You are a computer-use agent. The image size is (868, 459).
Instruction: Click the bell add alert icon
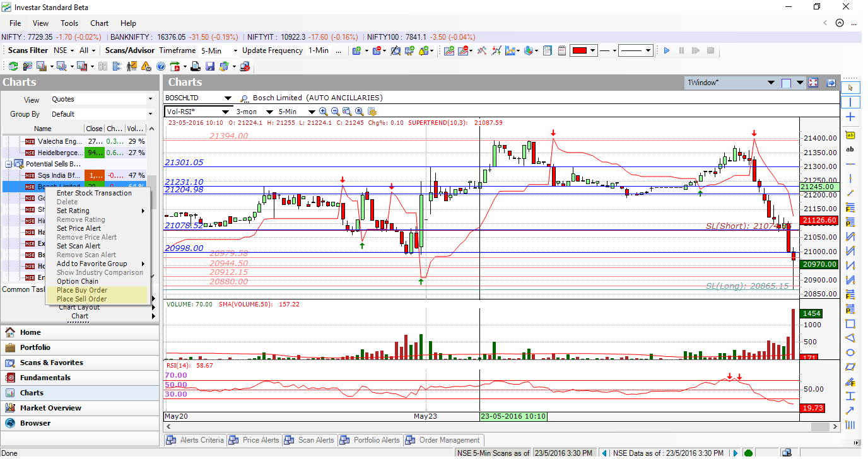[x=423, y=50]
